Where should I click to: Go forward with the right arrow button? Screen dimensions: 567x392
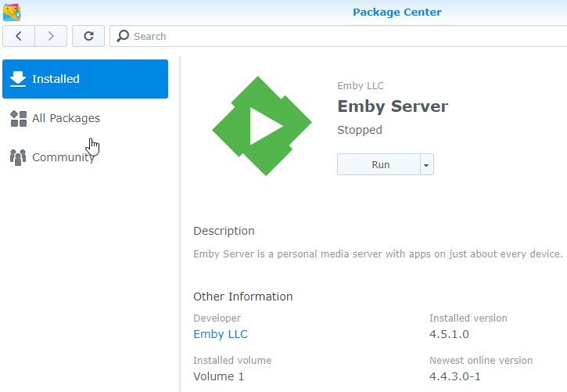(51, 36)
